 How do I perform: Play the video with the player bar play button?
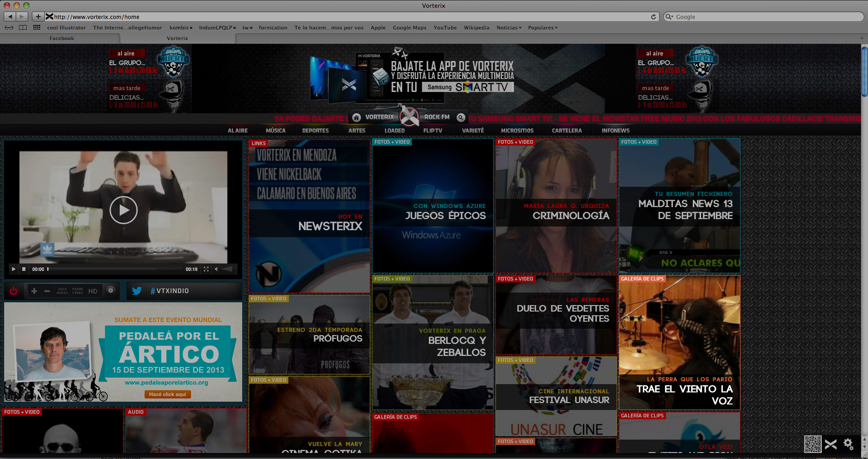13,269
